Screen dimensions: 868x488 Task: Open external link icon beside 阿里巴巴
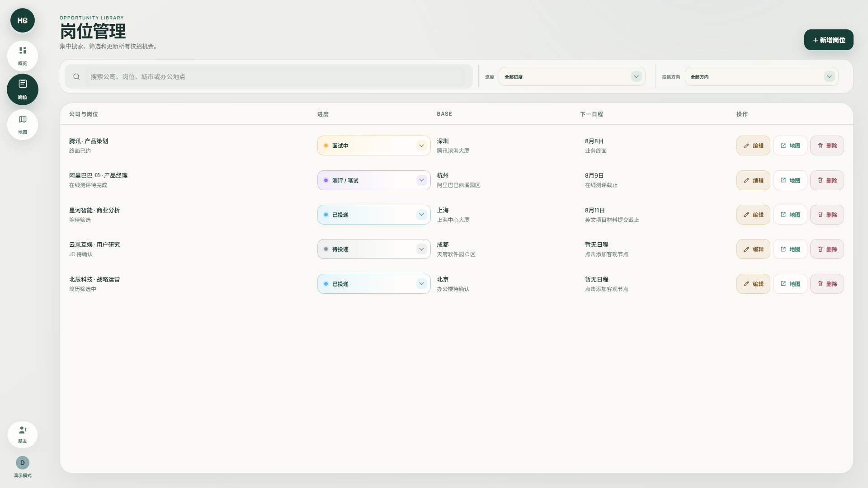tap(97, 175)
